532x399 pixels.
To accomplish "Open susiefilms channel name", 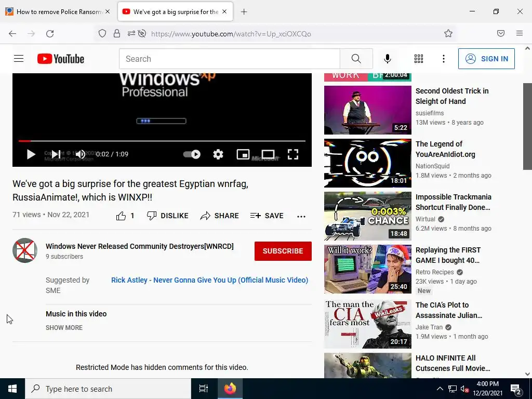I will (x=430, y=113).
